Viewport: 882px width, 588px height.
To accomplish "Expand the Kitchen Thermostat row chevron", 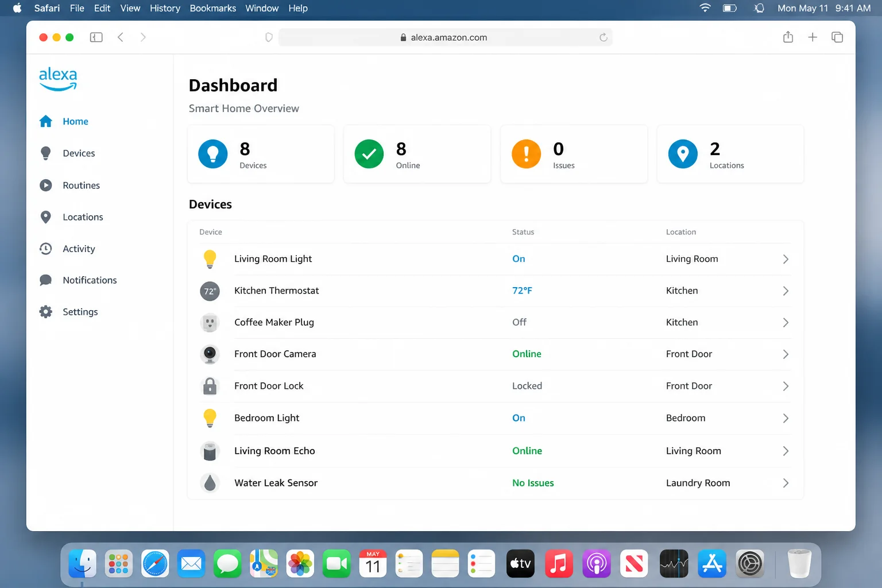I will coord(786,291).
